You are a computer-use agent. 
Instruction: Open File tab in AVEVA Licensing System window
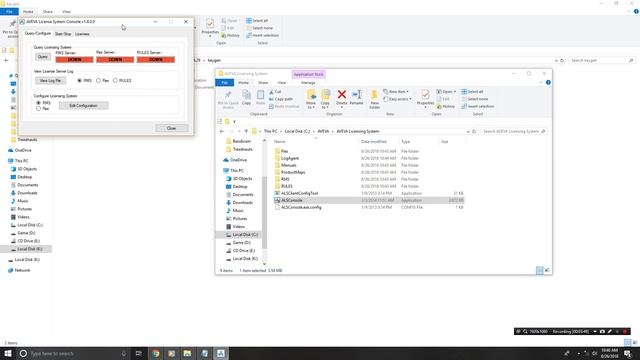click(x=224, y=82)
